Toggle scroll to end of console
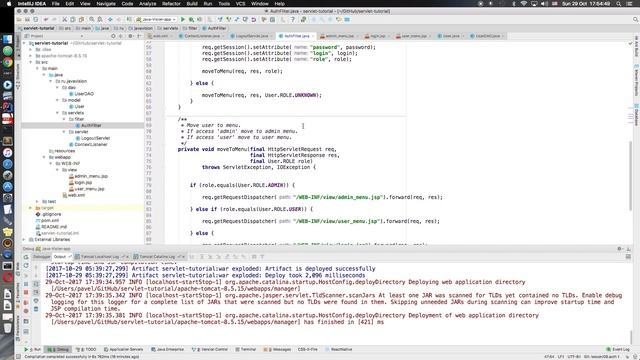Viewport: 640px width, 360px height. (x=36, y=293)
